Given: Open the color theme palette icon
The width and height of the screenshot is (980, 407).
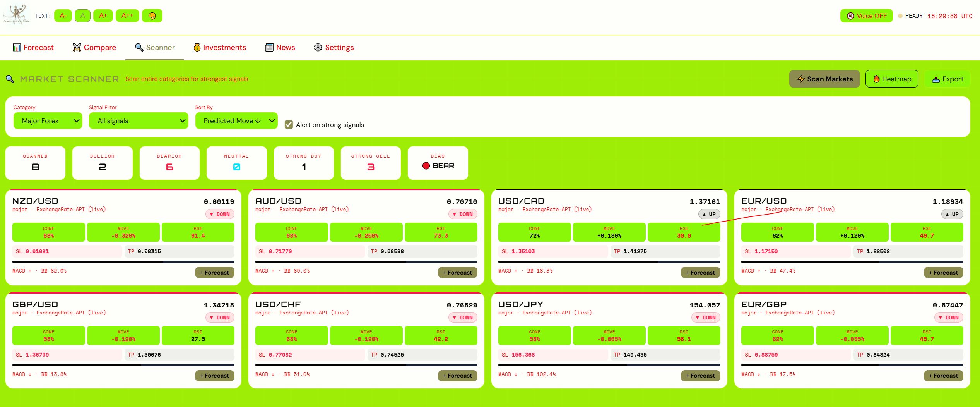Looking at the screenshot, I should coord(152,16).
